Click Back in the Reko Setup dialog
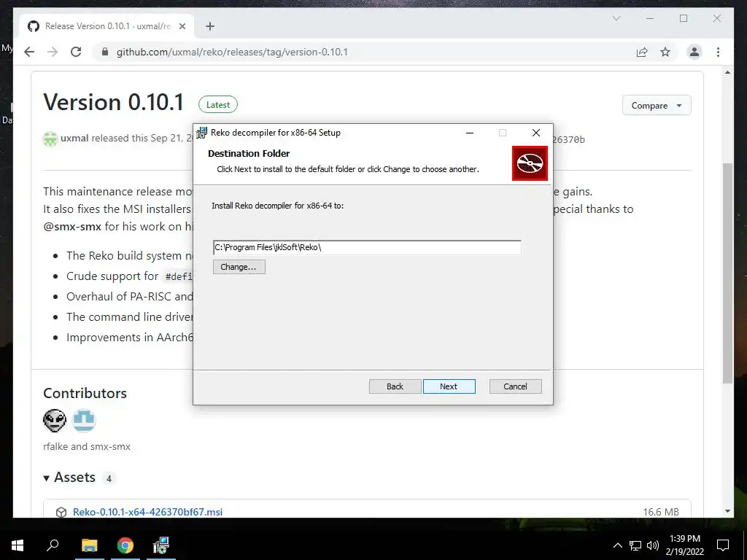 [x=395, y=386]
